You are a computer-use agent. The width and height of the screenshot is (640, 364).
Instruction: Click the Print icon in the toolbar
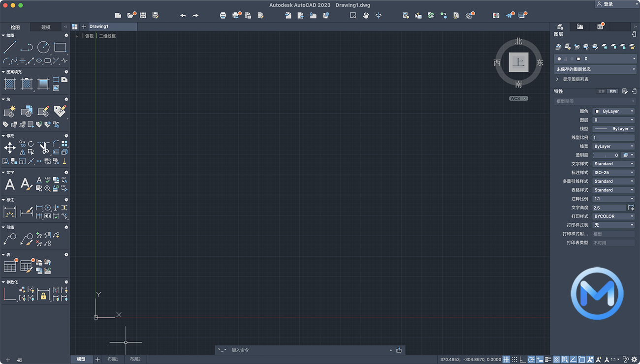pos(223,16)
